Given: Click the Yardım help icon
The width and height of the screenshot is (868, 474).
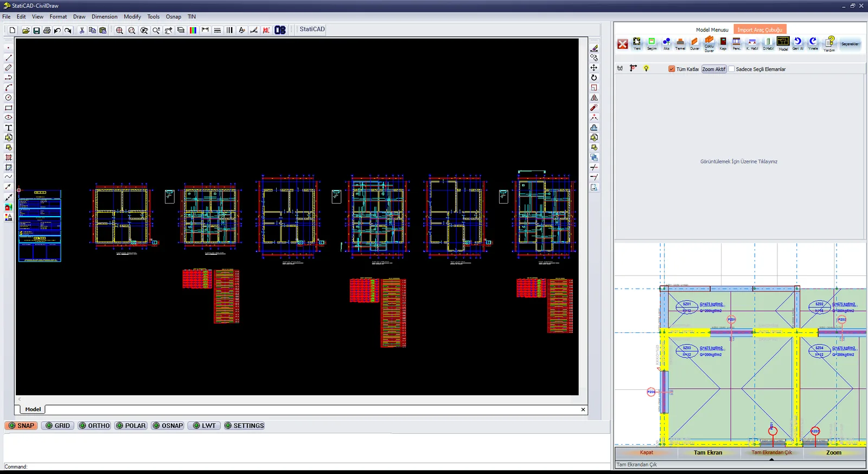Looking at the screenshot, I should pos(829,43).
